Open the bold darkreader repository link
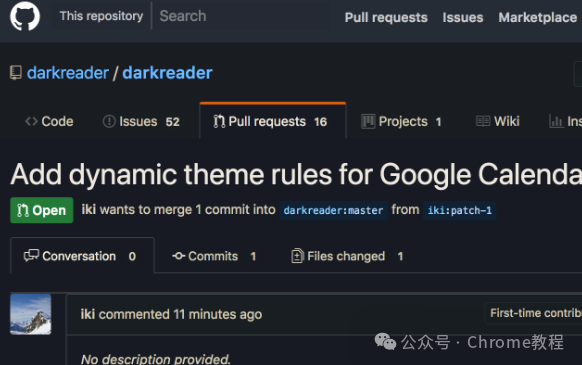This screenshot has height=365, width=582. (x=167, y=73)
